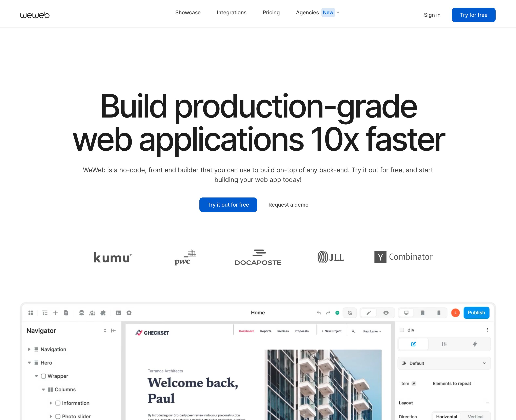Open Agencies dropdown chevron in navbar
The image size is (516, 420).
coord(338,13)
